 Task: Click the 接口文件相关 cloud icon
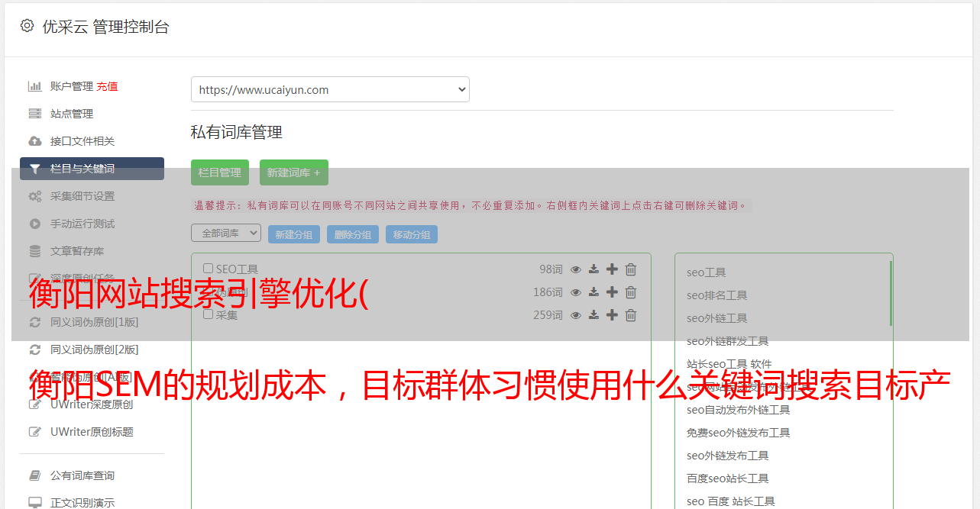coord(35,141)
